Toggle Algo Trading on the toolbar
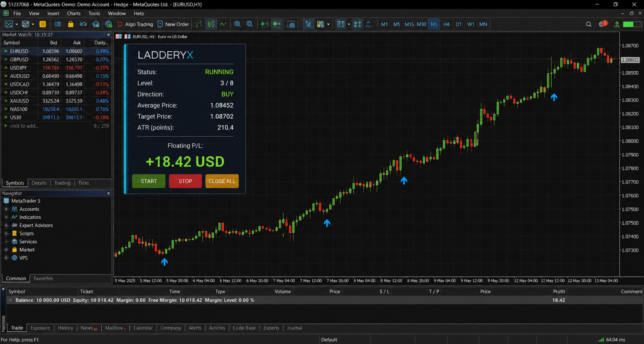 (x=135, y=24)
